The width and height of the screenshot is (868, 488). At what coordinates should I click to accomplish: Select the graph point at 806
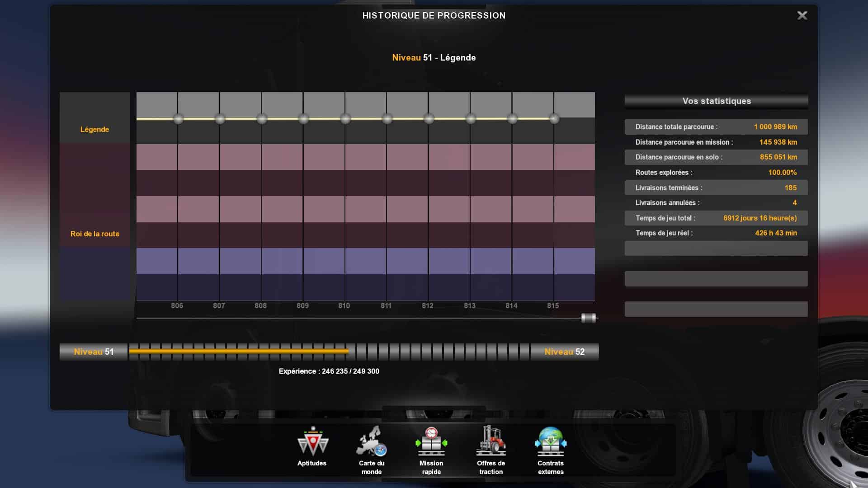tap(178, 119)
